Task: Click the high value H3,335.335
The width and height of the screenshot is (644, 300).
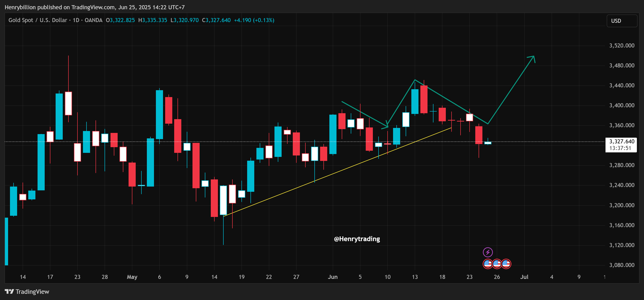Action: coord(153,20)
